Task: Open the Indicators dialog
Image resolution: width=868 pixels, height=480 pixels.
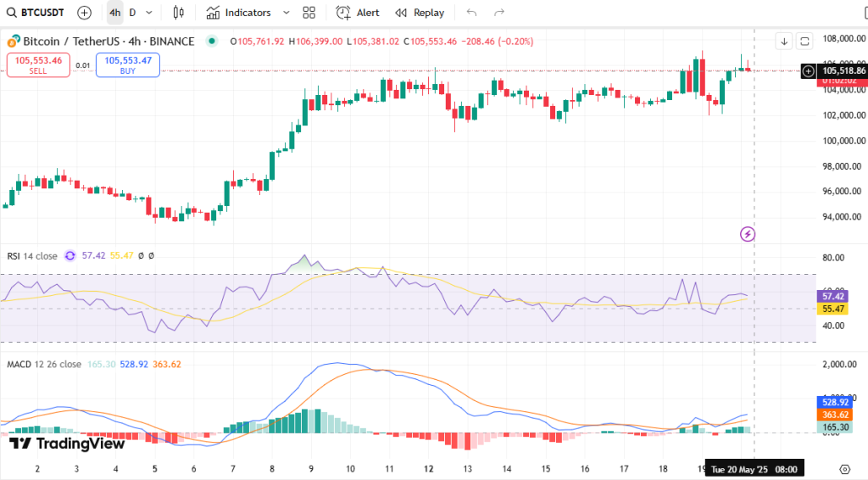Action: point(239,13)
